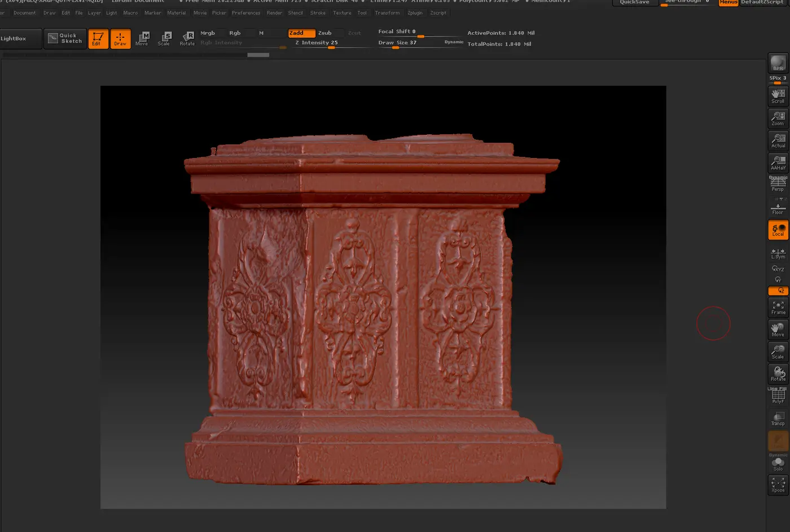This screenshot has width=790, height=532.
Task: Toggle Solo mode
Action: pos(778,463)
